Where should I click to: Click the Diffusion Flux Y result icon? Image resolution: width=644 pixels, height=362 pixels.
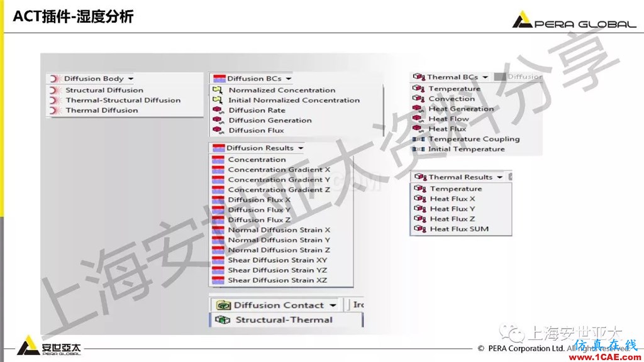pos(218,210)
